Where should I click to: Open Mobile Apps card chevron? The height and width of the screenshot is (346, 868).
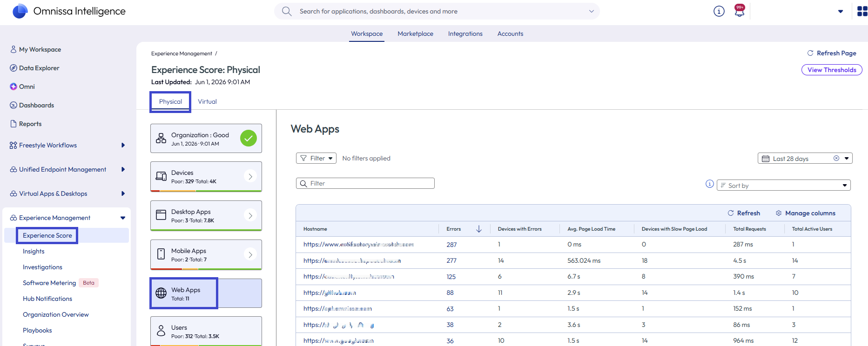coord(250,254)
